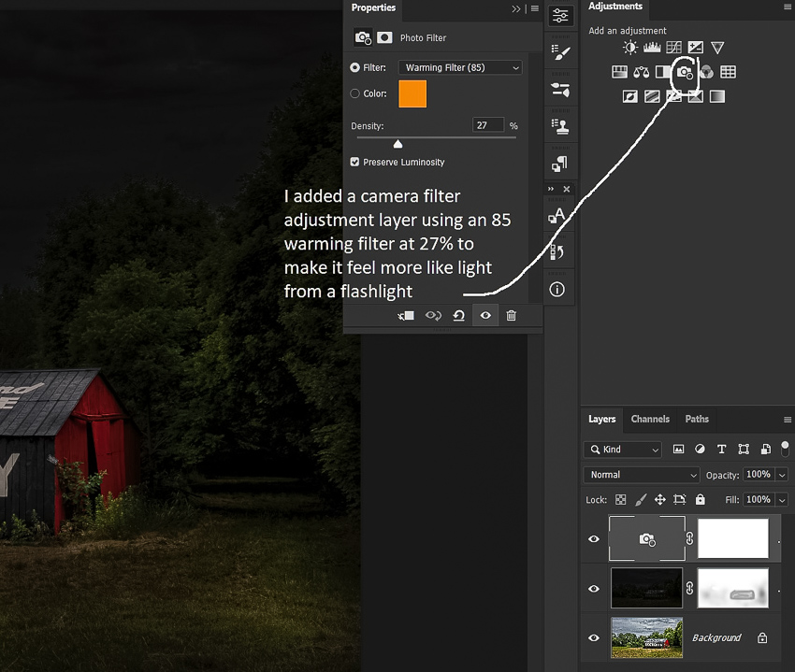
Task: Reset adjustment to defaults in Properties
Action: click(x=459, y=316)
